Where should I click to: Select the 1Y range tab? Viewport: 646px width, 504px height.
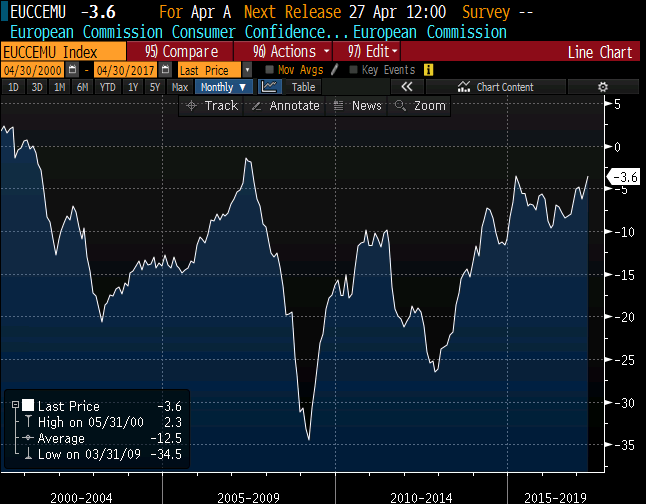coord(133,87)
